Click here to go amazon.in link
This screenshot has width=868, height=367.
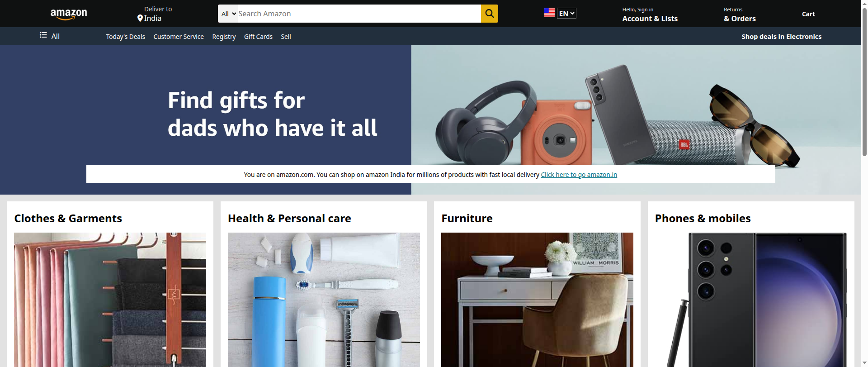click(579, 175)
